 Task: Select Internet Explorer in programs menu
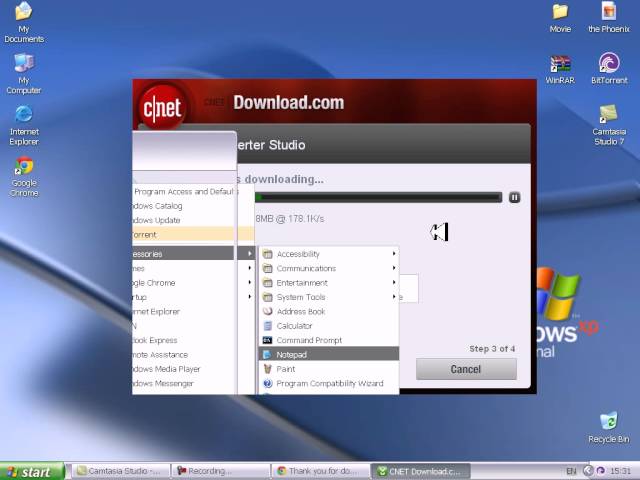tap(193, 311)
